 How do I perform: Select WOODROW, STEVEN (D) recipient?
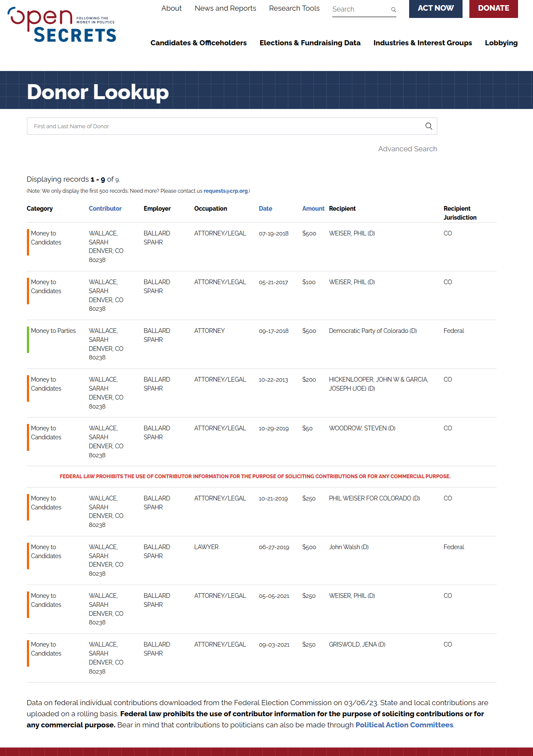[362, 428]
